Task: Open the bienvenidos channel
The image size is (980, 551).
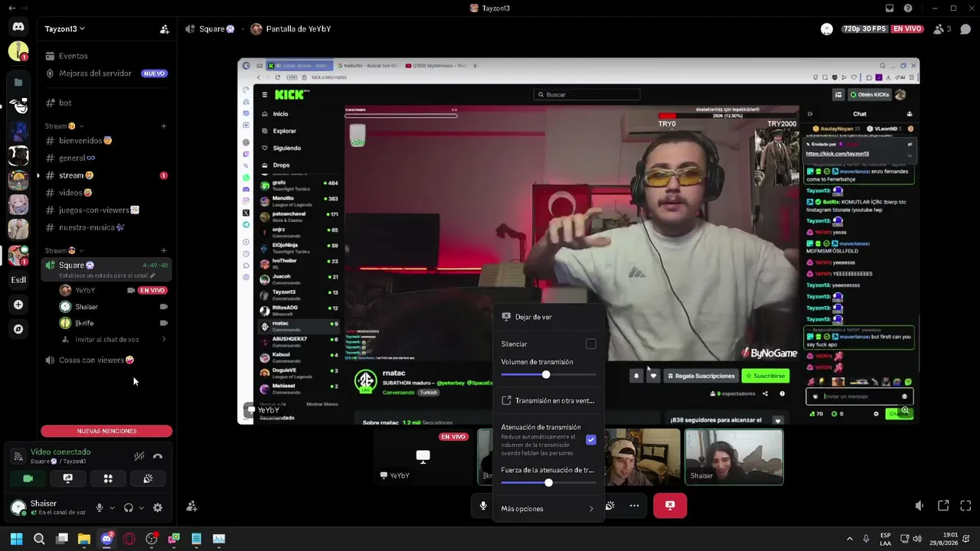Action: coord(106,141)
